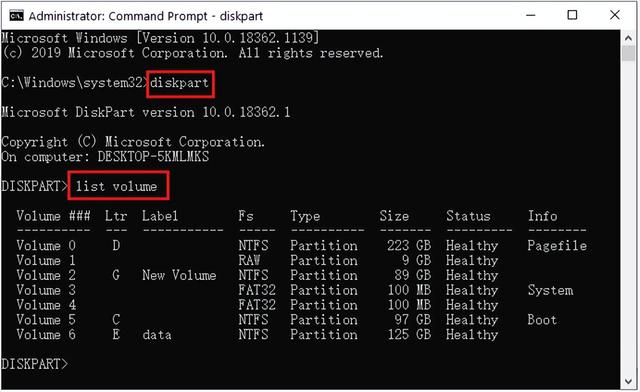This screenshot has height=392, width=640.
Task: Click the highlighted list volume command
Action: tap(116, 187)
